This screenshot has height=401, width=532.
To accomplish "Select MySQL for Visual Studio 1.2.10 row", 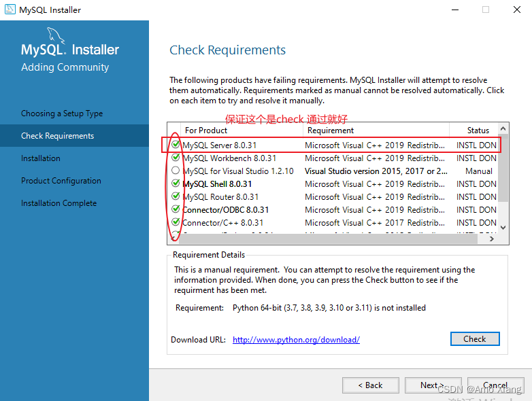I will [333, 171].
